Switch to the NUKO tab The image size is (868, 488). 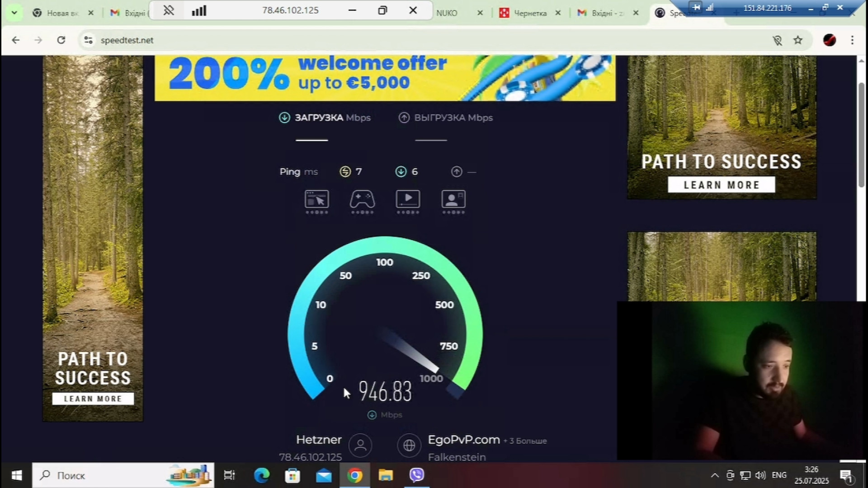[447, 13]
